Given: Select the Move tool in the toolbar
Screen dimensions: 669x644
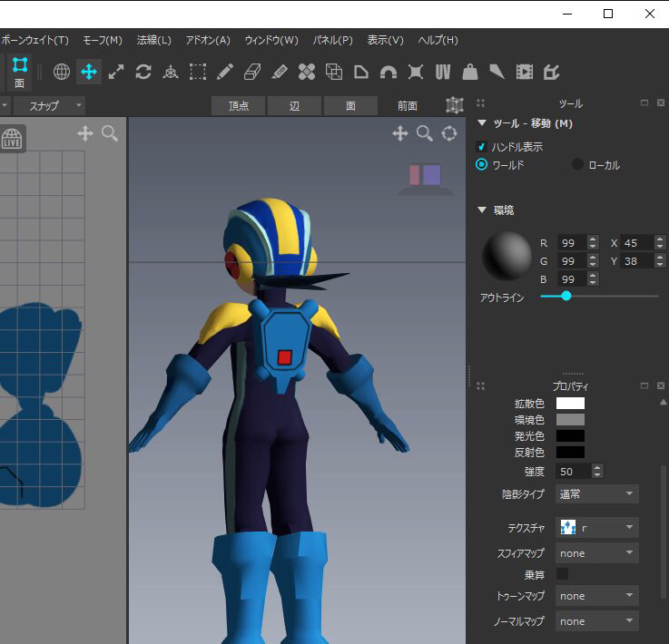Looking at the screenshot, I should point(89,72).
